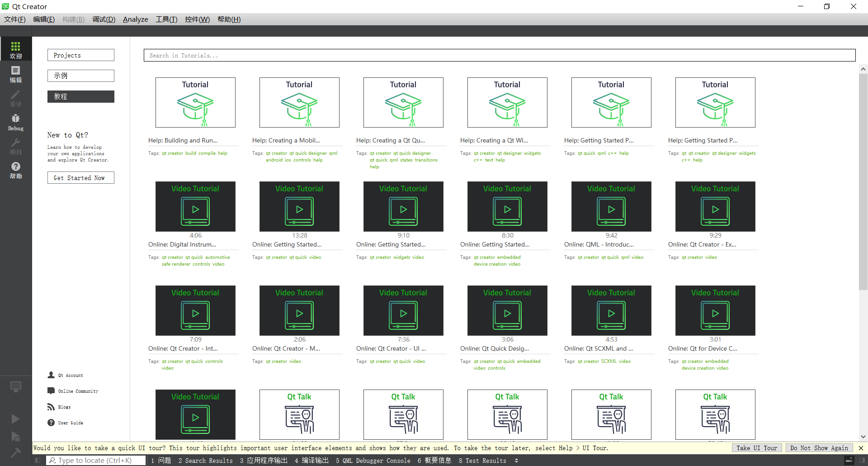The height and width of the screenshot is (466, 868).
Task: Toggle the left sidebar visibility
Action: click(38, 461)
